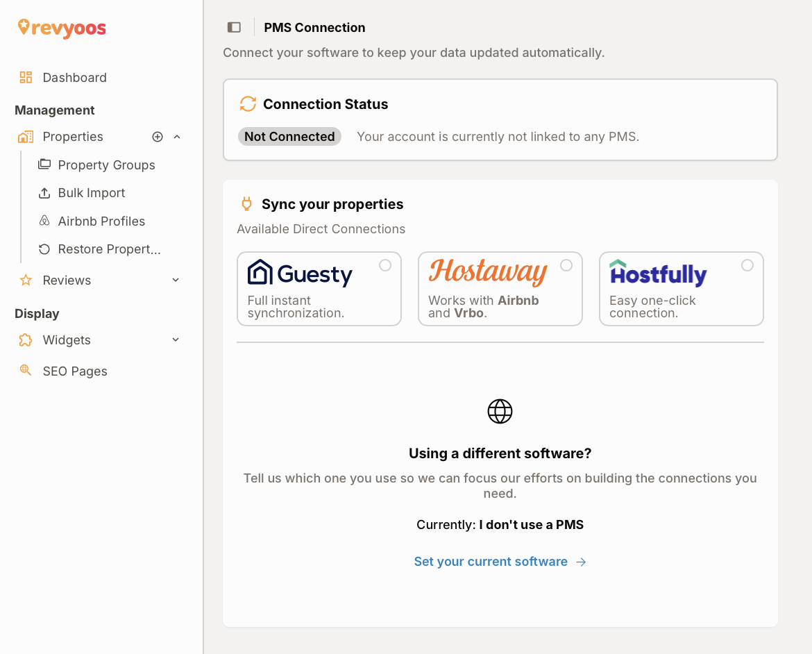Click the 'Sync your properties' heading

click(x=332, y=204)
